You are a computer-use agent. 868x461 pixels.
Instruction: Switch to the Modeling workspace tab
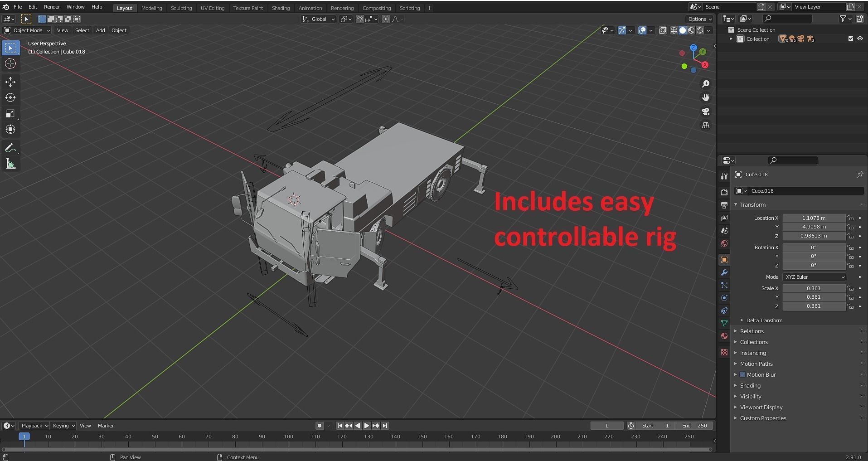tap(151, 8)
